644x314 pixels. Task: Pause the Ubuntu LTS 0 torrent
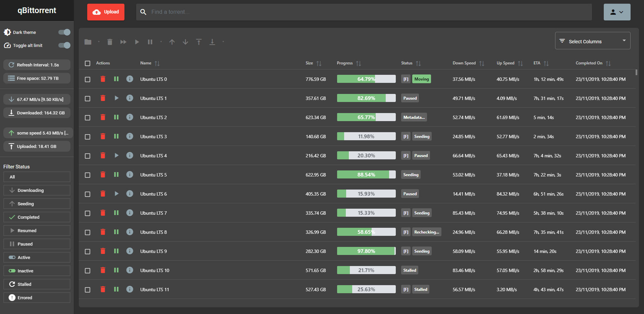[116, 79]
